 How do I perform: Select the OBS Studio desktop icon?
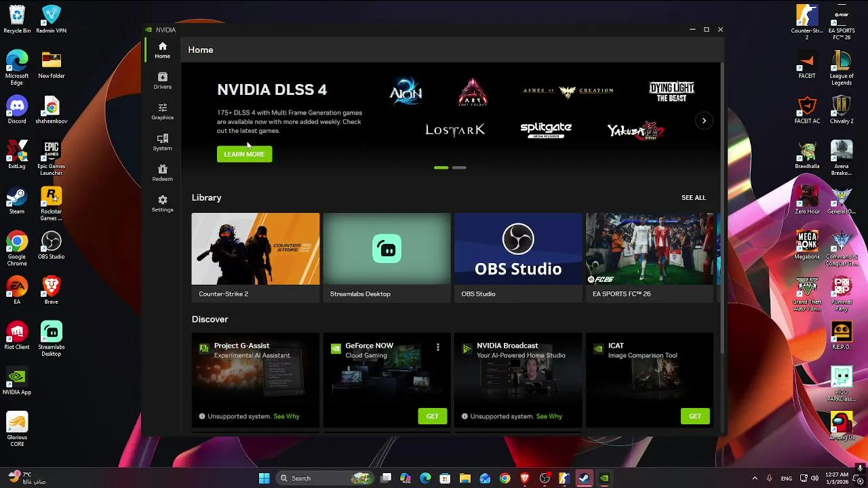pyautogui.click(x=51, y=245)
